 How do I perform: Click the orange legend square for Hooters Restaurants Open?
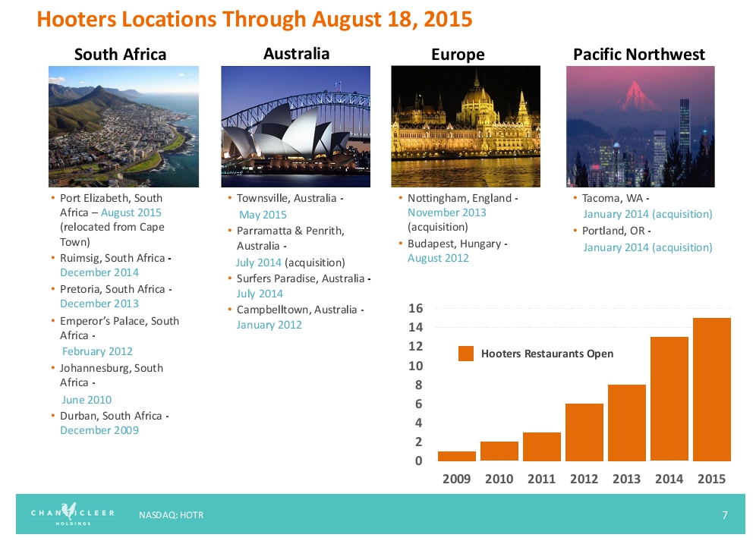[x=466, y=354]
